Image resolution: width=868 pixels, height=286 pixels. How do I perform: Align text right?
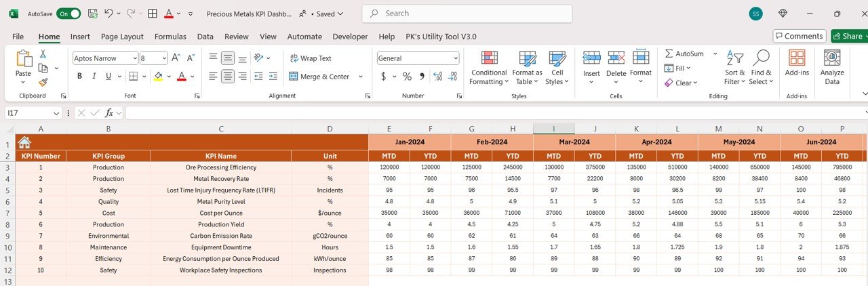click(x=243, y=77)
